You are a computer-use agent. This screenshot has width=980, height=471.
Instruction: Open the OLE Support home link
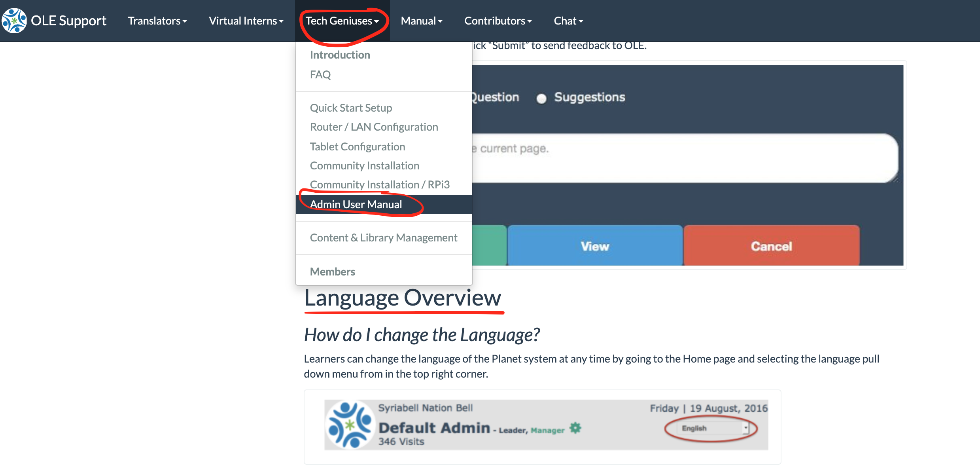click(x=68, y=21)
